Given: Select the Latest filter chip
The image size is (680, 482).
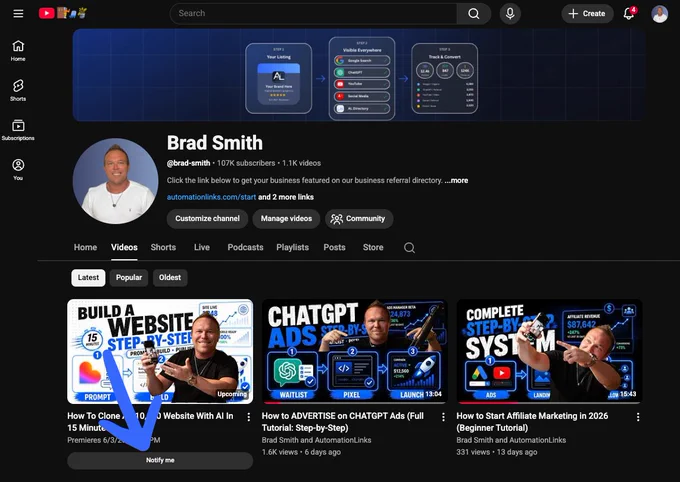Looking at the screenshot, I should pyautogui.click(x=88, y=278).
